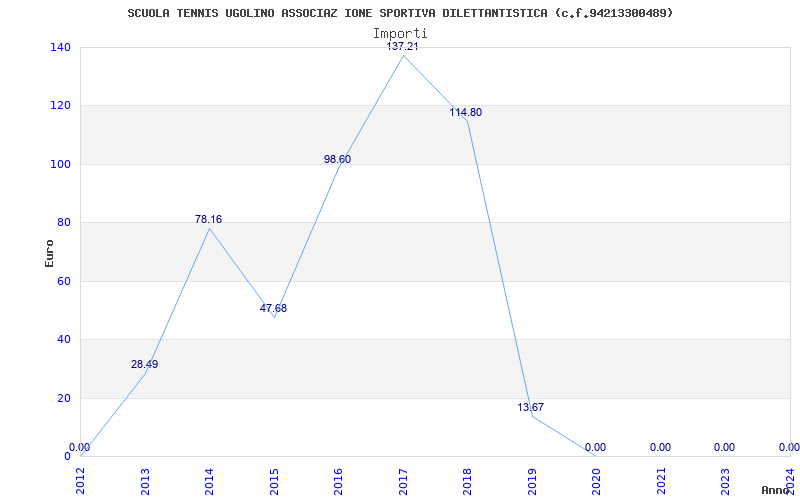The image size is (800, 500).
Task: Click the Euro y-axis title
Action: 49,253
